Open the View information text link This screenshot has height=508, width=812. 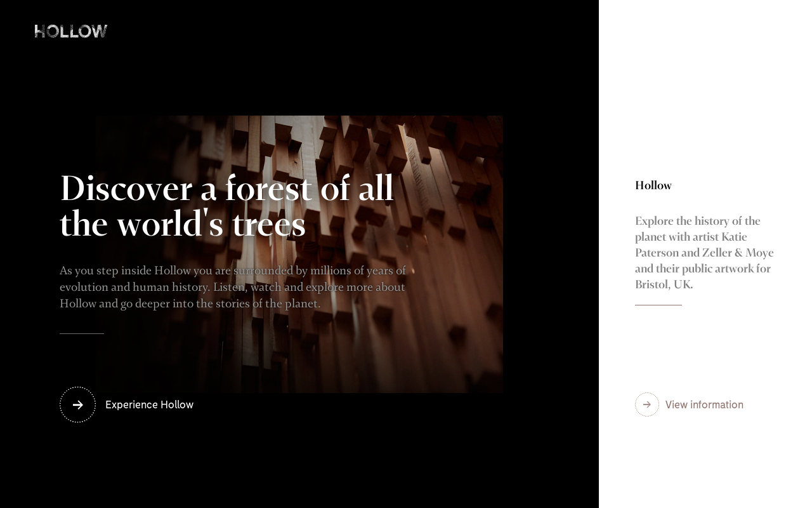pyautogui.click(x=704, y=405)
